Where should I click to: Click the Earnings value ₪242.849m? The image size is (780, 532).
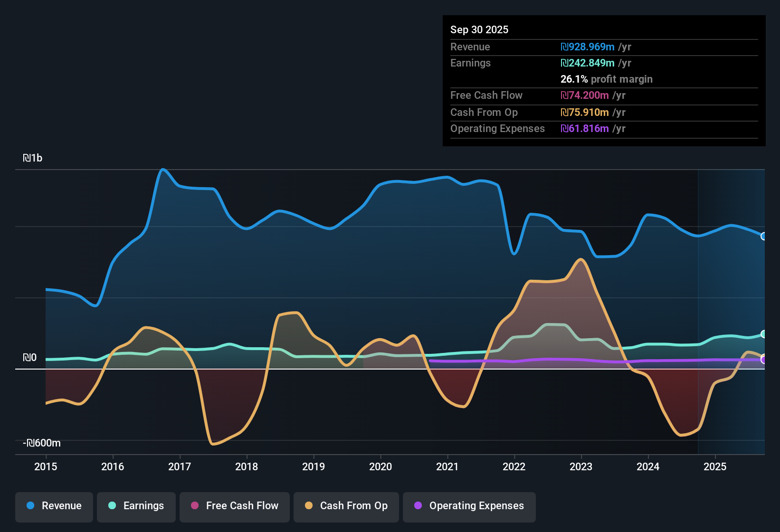587,63
